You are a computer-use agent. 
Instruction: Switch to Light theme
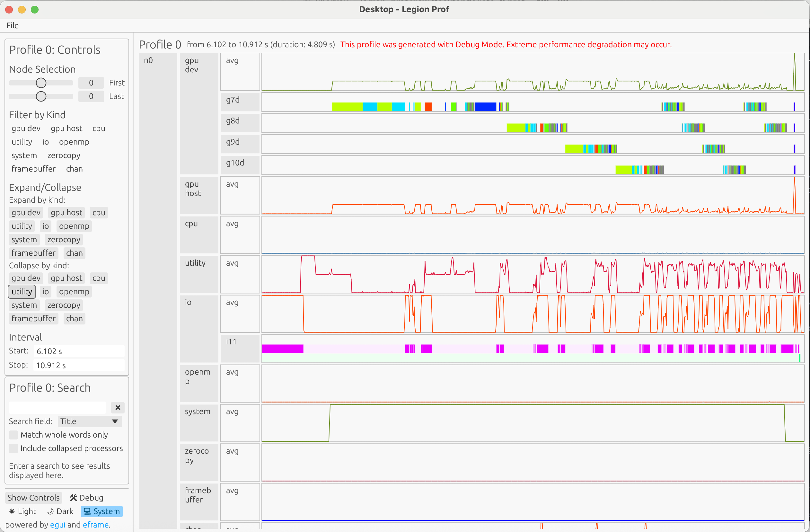click(x=22, y=511)
